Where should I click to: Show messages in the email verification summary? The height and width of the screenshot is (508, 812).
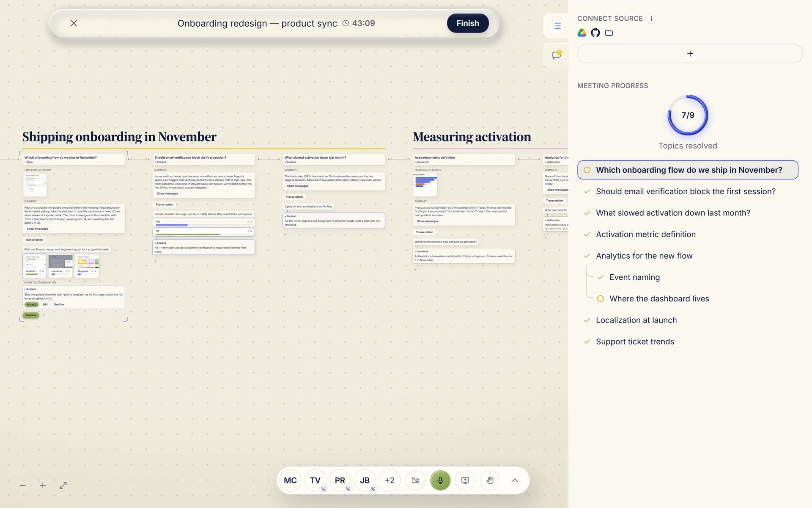point(167,194)
